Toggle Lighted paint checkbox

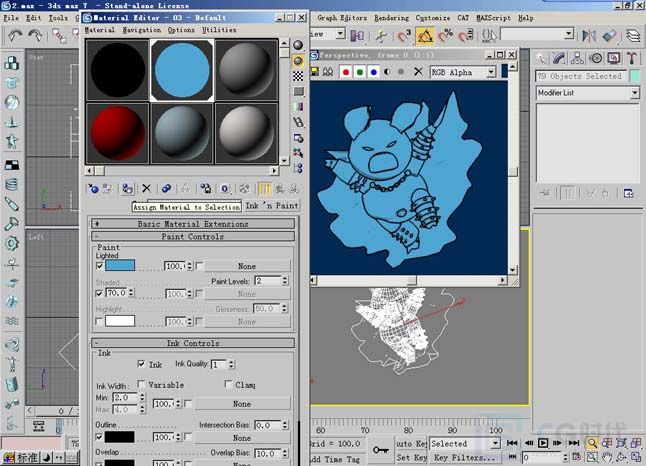(99, 266)
